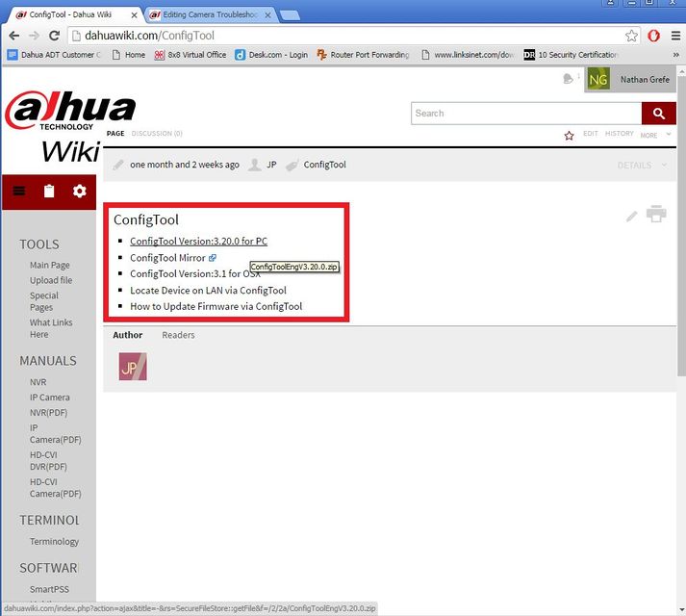This screenshot has width=686, height=616.
Task: Switch to Editing Camera Troubleshoot tab
Action: click(203, 14)
